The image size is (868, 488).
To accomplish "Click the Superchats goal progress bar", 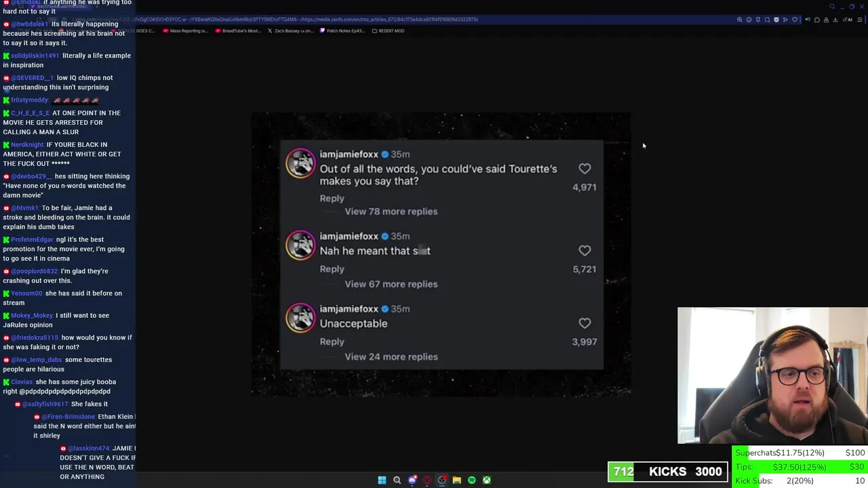I will (800, 453).
